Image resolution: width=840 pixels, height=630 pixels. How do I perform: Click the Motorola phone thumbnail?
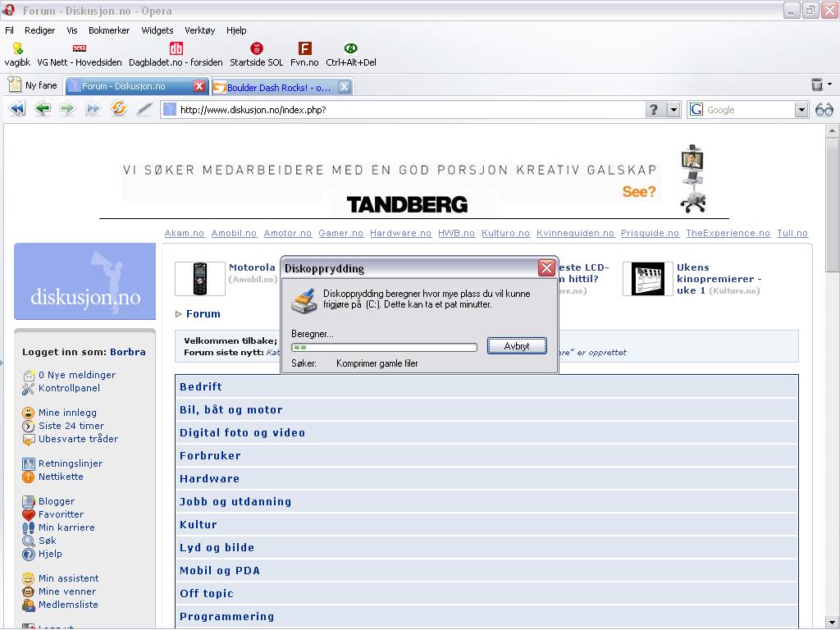point(200,279)
